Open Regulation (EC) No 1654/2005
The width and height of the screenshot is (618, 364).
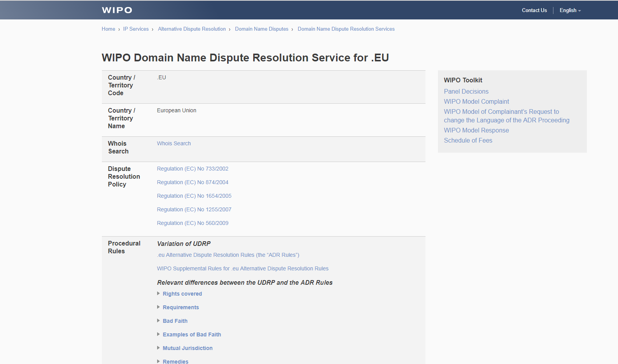(194, 196)
